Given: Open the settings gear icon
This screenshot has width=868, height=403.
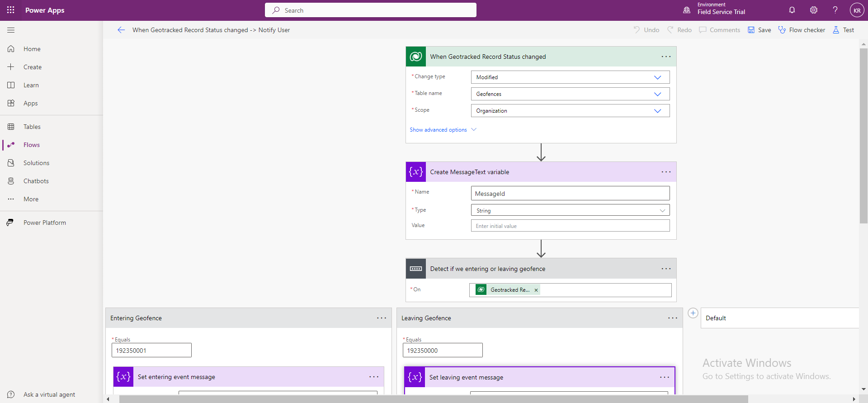Looking at the screenshot, I should point(814,10).
